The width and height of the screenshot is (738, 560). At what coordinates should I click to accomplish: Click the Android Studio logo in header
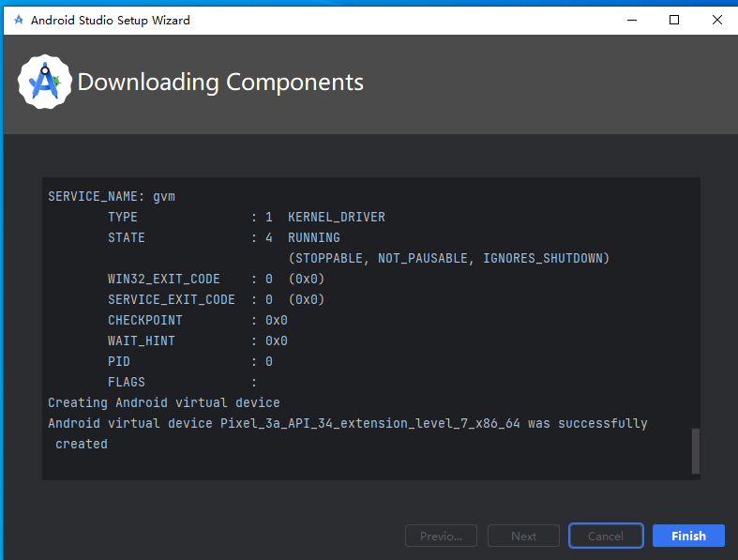point(45,82)
